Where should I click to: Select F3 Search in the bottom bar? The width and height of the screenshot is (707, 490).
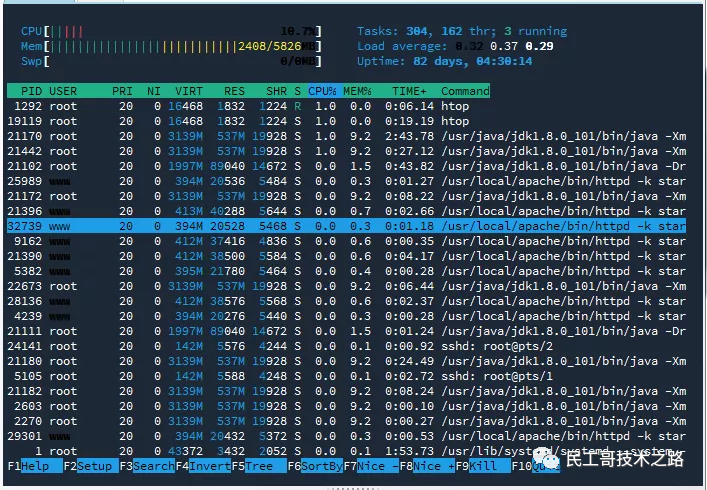tap(147, 466)
